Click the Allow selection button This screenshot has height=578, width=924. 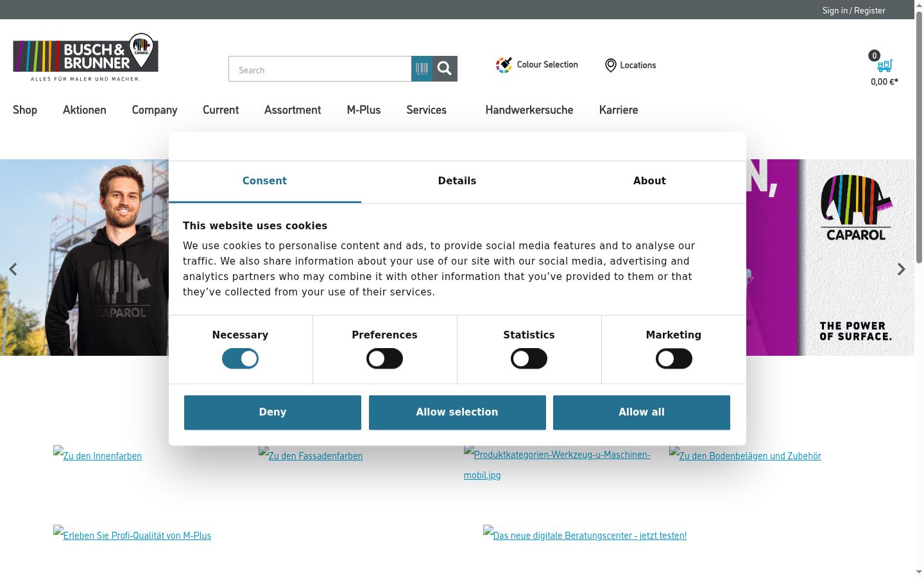457,412
